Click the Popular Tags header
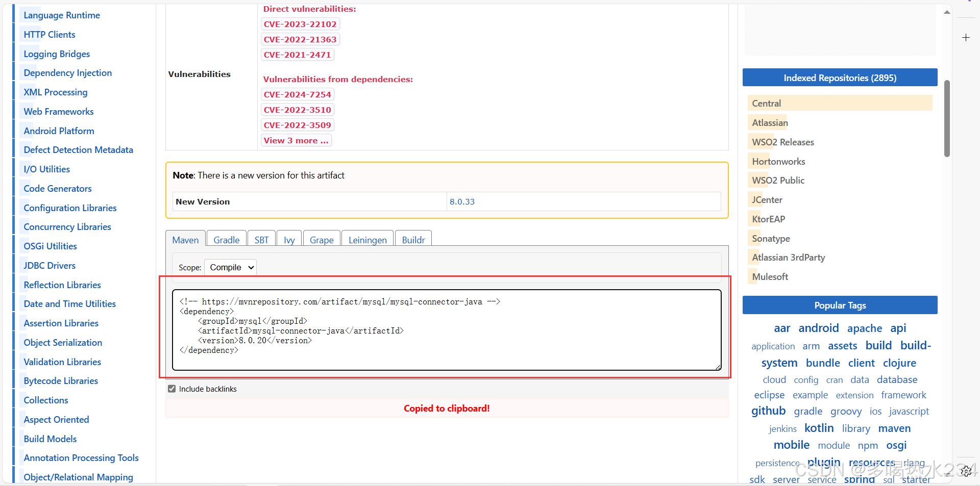 (840, 305)
